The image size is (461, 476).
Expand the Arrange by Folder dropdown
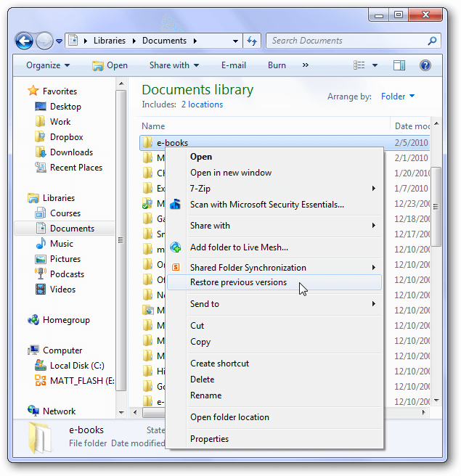[x=398, y=97]
